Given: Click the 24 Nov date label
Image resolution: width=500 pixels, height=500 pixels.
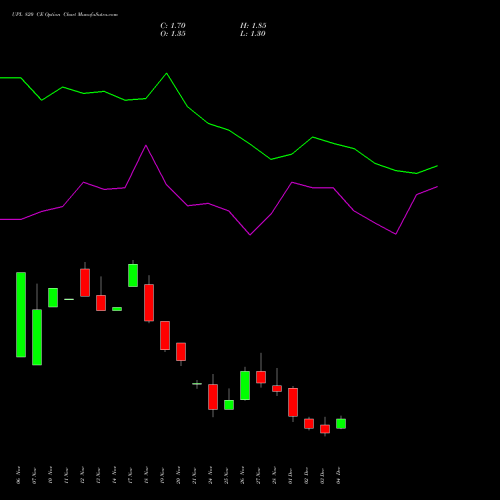Looking at the screenshot, I should coord(210,475).
